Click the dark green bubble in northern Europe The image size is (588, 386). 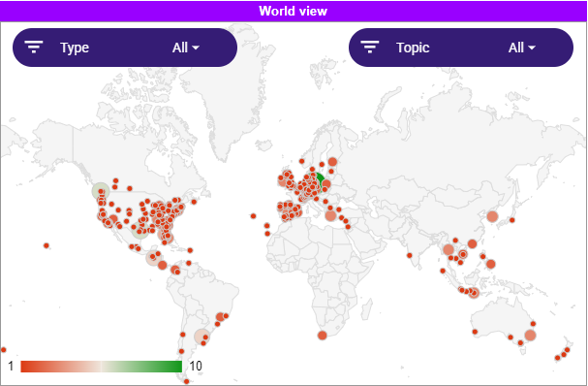[319, 179]
